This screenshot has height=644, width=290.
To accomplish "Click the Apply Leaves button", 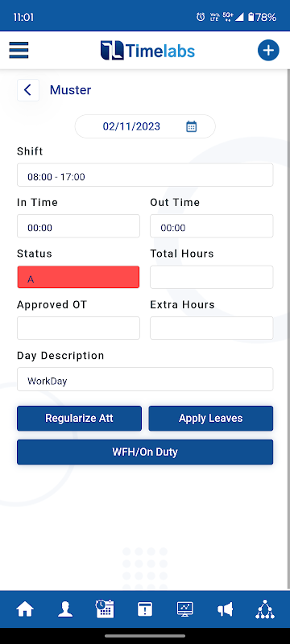I will [211, 419].
